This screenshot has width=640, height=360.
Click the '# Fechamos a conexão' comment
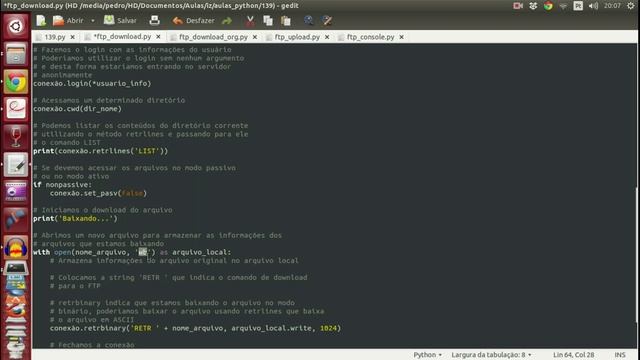tap(92, 345)
